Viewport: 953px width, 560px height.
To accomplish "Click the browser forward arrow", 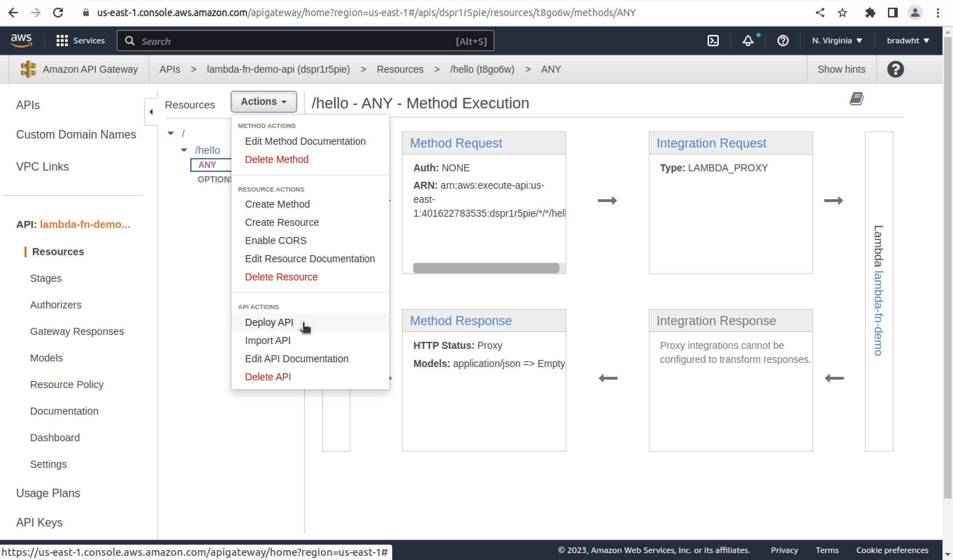I will tap(36, 13).
